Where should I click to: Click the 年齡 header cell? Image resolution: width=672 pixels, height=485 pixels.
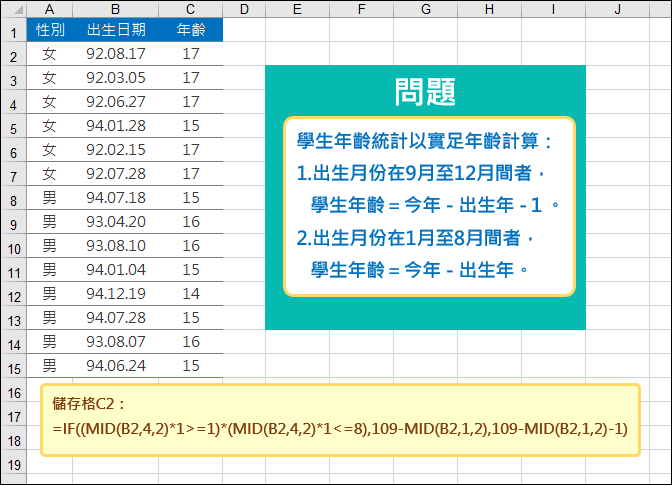pos(190,30)
